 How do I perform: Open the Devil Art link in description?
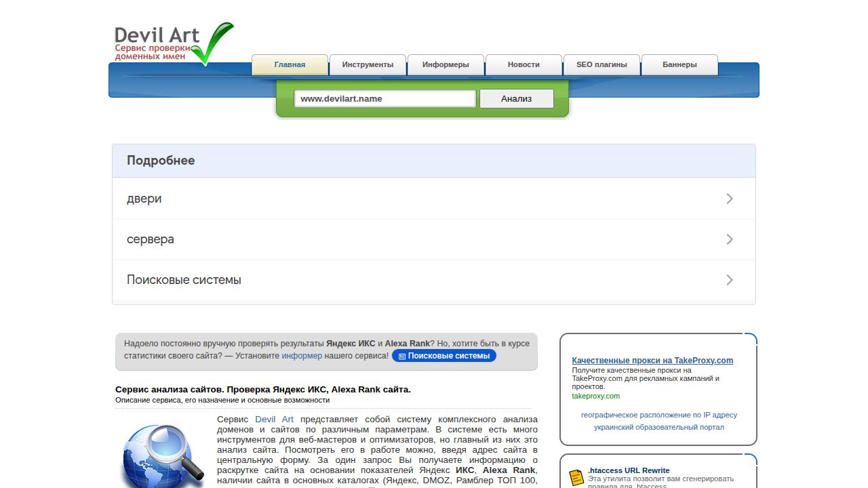point(275,420)
